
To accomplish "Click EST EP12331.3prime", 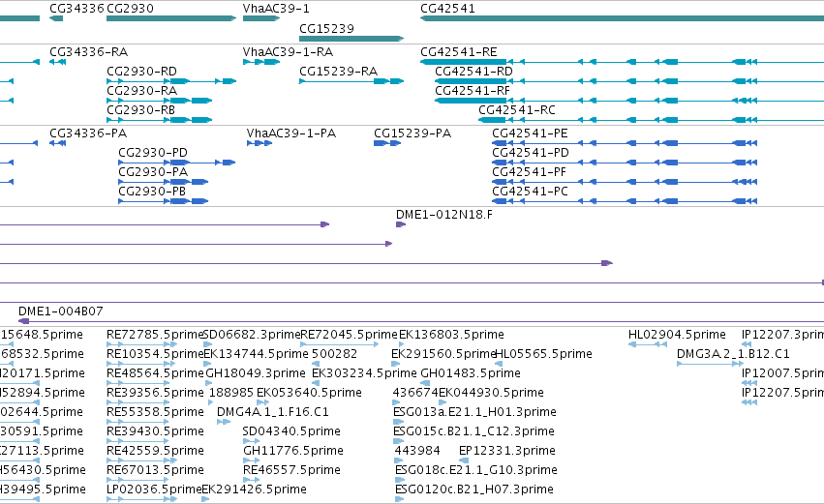I will (x=506, y=451).
